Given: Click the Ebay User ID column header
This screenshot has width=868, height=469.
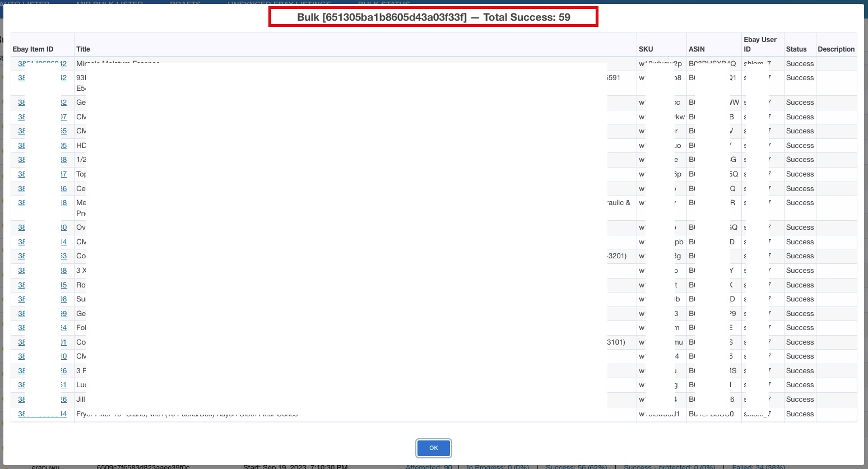Looking at the screenshot, I should click(760, 44).
